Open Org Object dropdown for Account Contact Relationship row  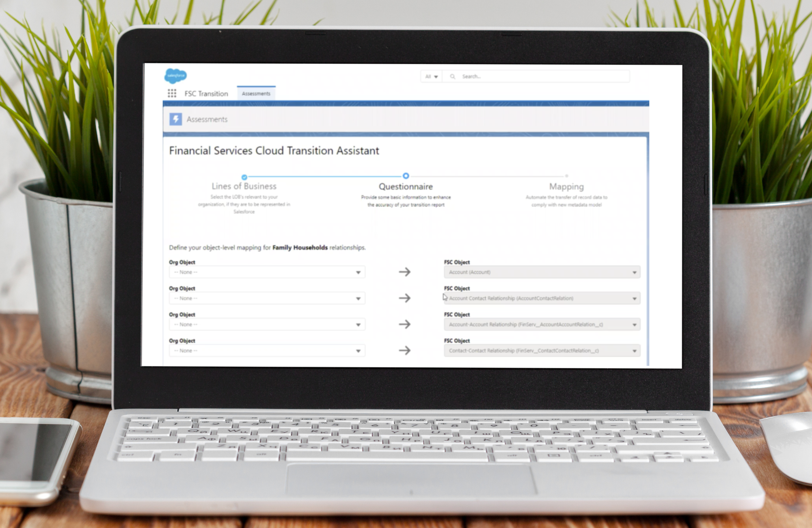[x=267, y=298]
